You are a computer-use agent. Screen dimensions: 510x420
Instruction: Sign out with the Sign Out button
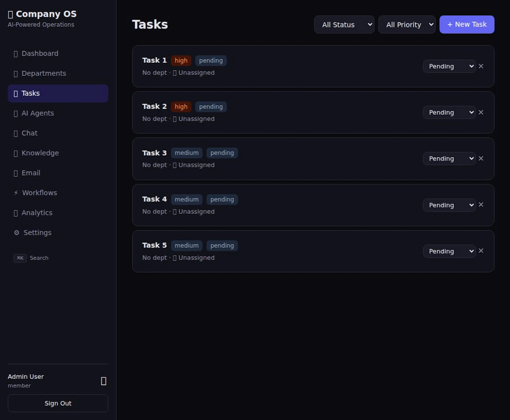pyautogui.click(x=58, y=403)
